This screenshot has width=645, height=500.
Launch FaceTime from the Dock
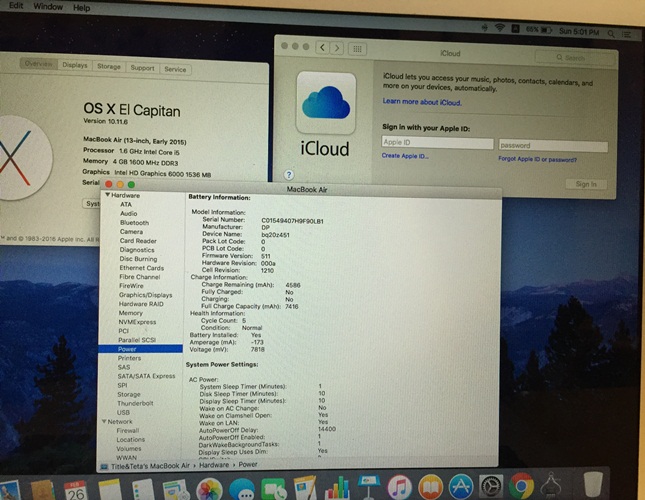pos(274,489)
